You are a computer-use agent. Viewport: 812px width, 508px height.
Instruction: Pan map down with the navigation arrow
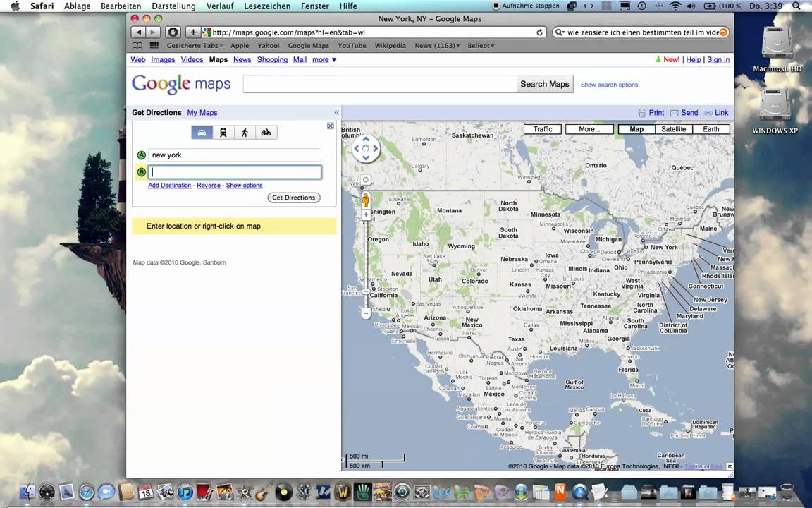pyautogui.click(x=366, y=157)
